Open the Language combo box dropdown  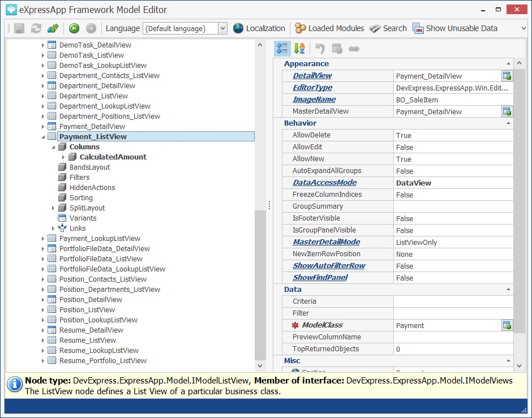pyautogui.click(x=222, y=28)
